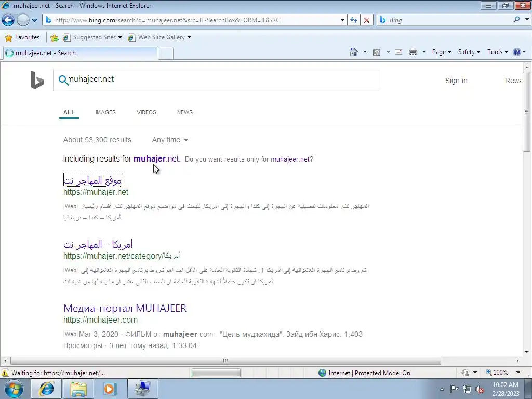The image size is (532, 399).
Task: Switch to the NEWS search tab
Action: (x=184, y=112)
